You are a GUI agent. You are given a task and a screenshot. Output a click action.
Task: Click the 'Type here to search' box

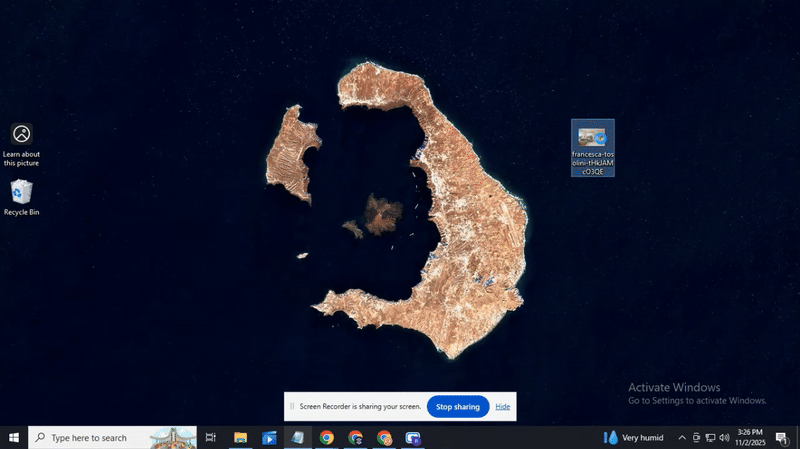pyautogui.click(x=90, y=438)
